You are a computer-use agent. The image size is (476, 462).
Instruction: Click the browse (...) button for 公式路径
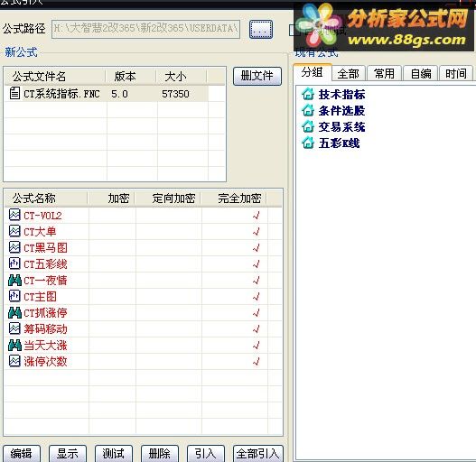click(x=261, y=30)
